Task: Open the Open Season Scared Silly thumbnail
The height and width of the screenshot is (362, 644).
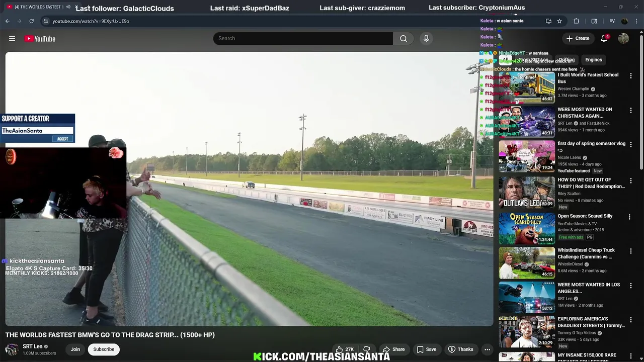Action: [x=527, y=228]
